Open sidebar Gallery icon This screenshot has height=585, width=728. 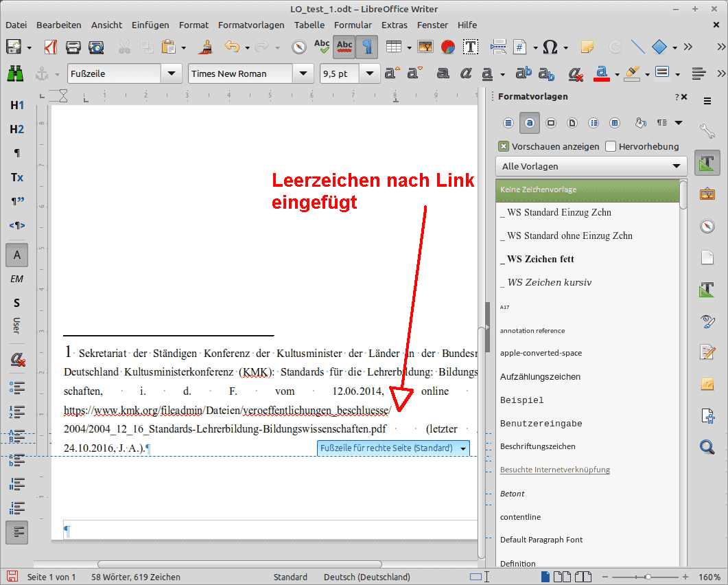[x=707, y=194]
